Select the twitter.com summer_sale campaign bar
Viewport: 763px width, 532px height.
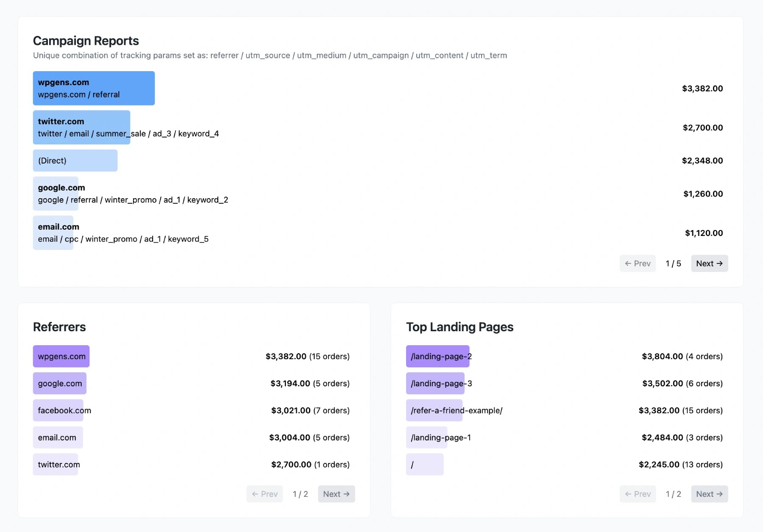pos(81,127)
